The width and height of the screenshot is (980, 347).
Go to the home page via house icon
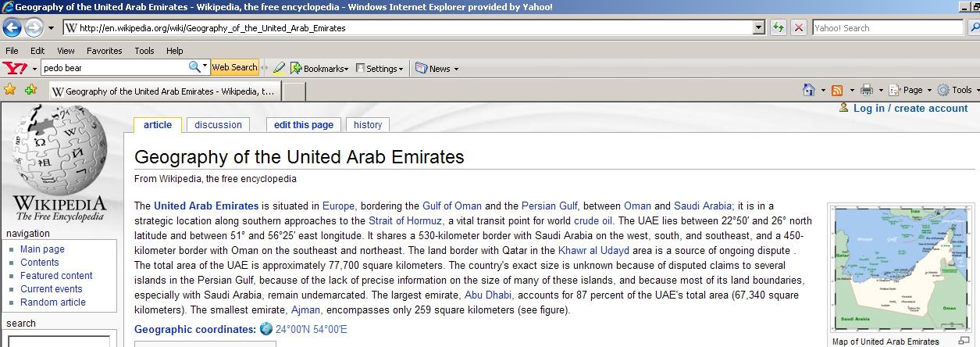pos(810,90)
